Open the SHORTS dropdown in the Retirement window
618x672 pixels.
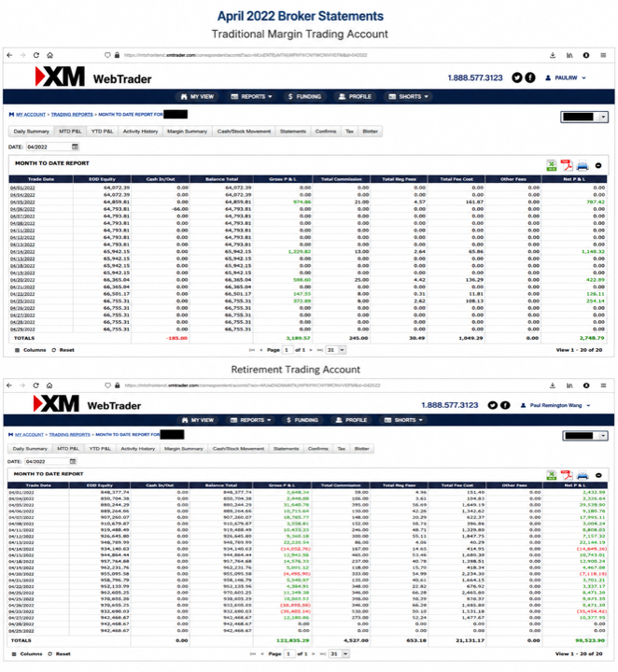tap(403, 420)
